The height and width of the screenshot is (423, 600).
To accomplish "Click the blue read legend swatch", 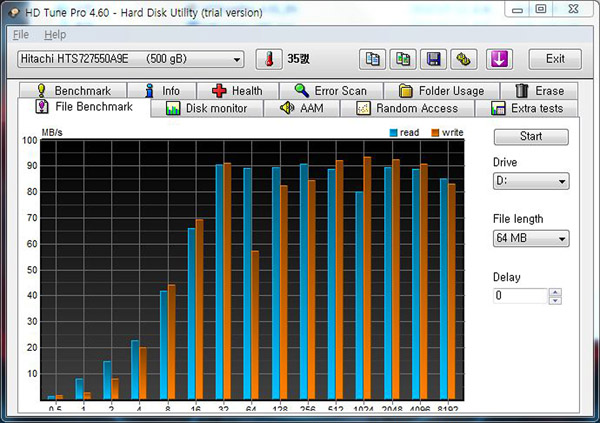I will pyautogui.click(x=393, y=133).
